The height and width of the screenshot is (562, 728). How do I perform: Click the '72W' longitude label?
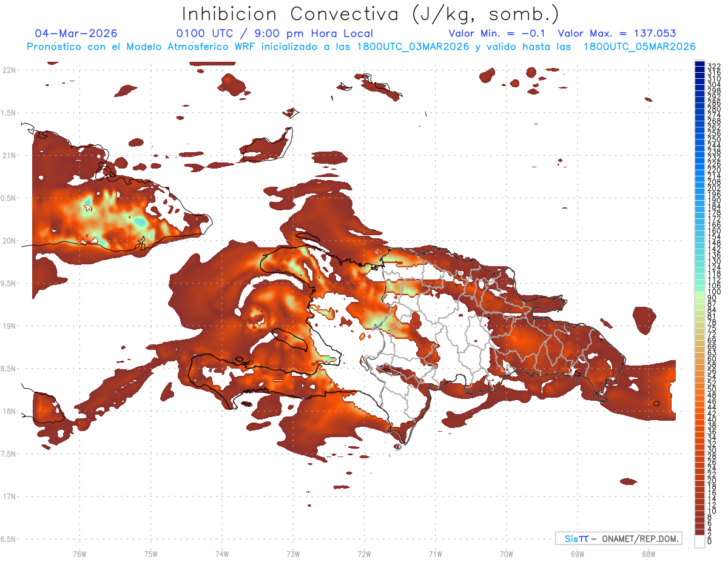click(364, 553)
